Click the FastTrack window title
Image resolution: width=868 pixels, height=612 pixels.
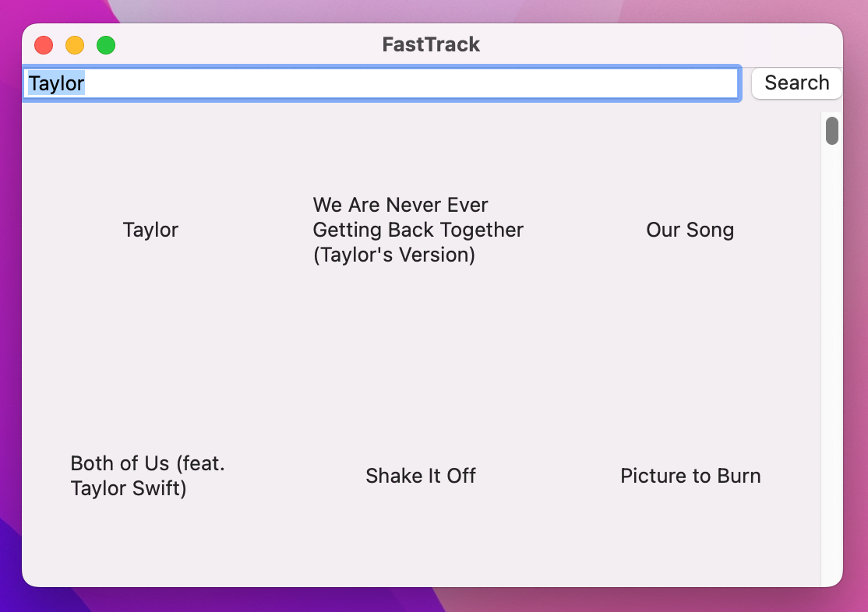(x=430, y=44)
